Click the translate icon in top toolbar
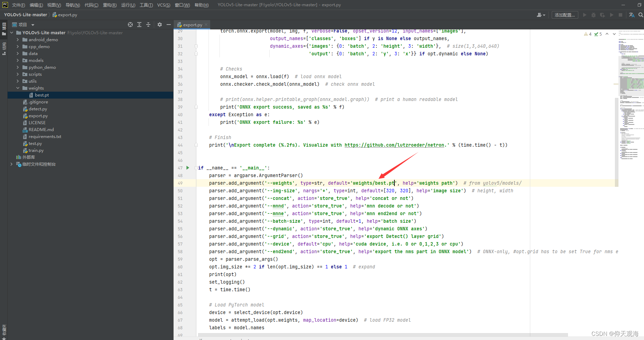This screenshot has height=340, width=644. 632,15
